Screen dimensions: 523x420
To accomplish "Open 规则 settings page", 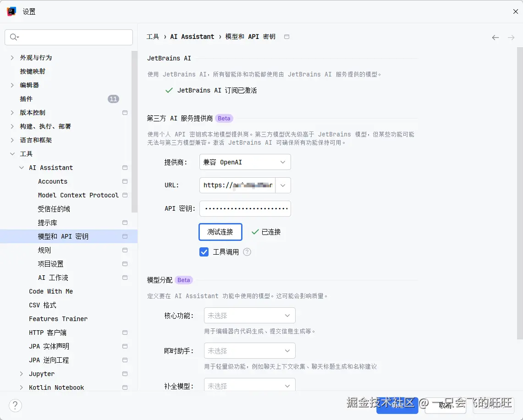I will (x=44, y=250).
